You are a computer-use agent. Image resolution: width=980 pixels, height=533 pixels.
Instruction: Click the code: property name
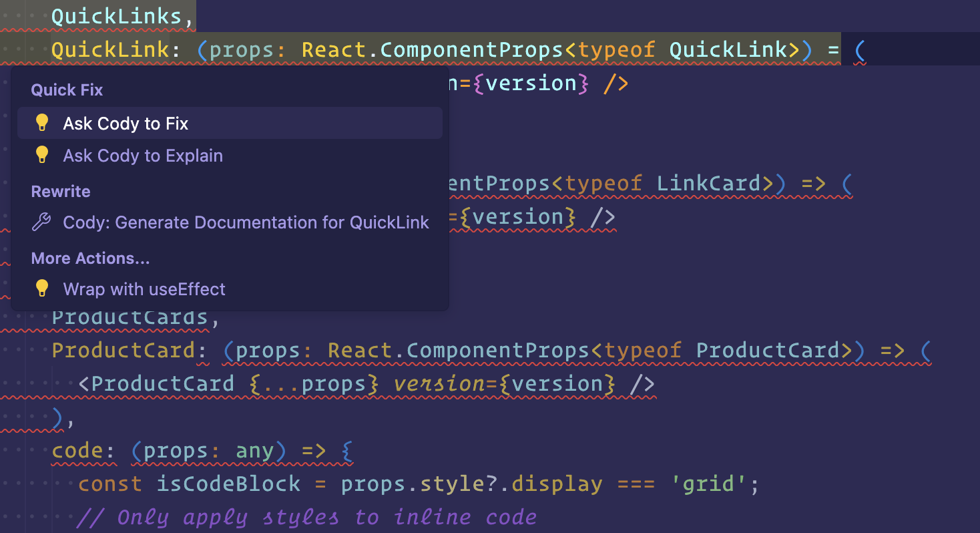84,450
